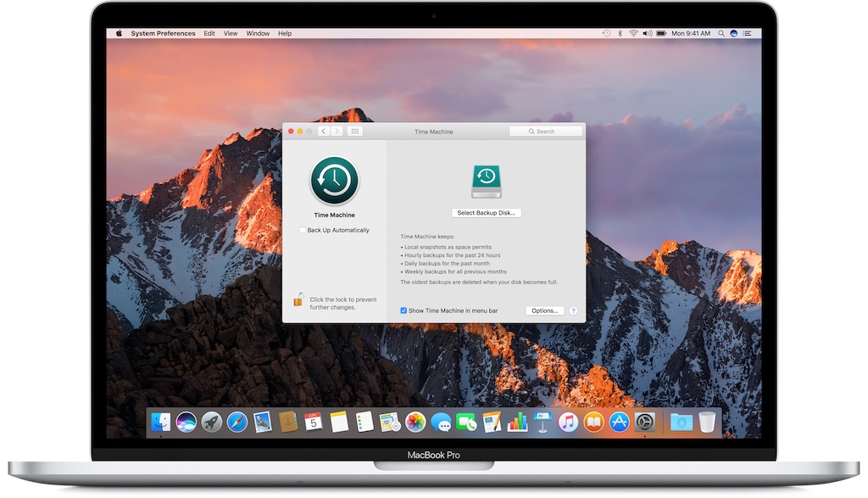Click the battery status icon
The width and height of the screenshot is (868, 498).
click(x=661, y=33)
